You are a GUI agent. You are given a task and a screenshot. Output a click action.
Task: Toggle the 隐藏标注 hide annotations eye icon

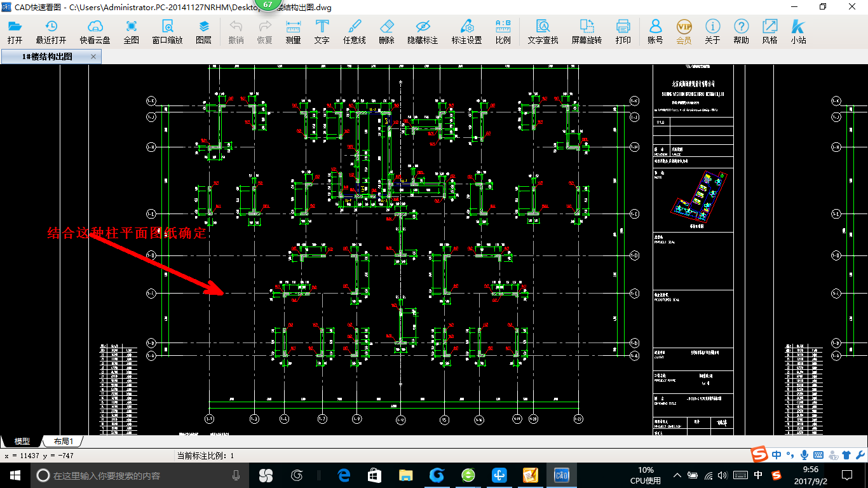pos(423,32)
